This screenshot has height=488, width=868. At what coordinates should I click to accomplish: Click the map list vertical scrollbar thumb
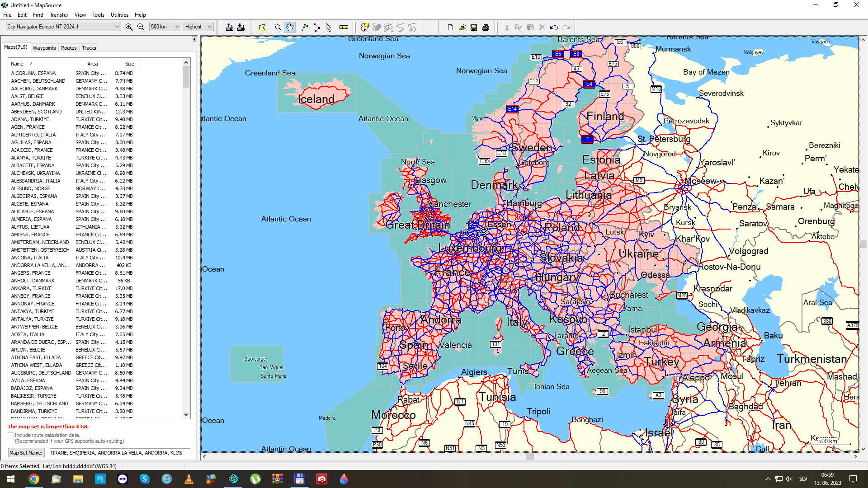click(x=186, y=77)
